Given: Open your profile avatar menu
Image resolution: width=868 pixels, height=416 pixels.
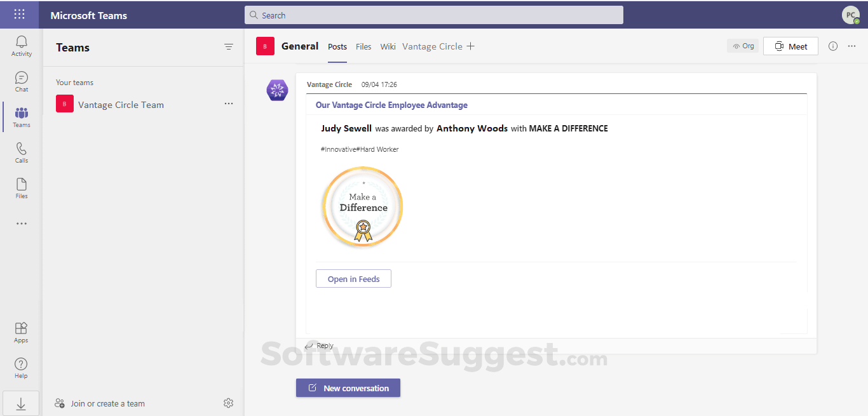Looking at the screenshot, I should tap(851, 15).
